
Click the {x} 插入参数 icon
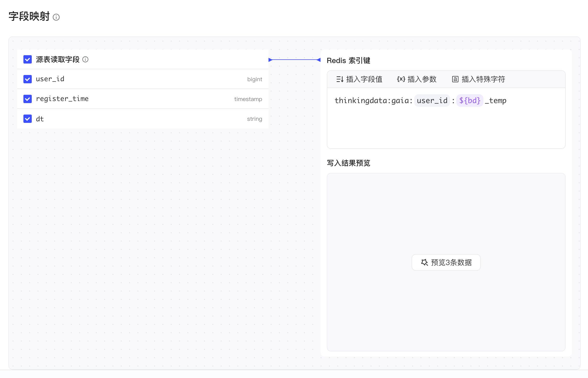[401, 79]
